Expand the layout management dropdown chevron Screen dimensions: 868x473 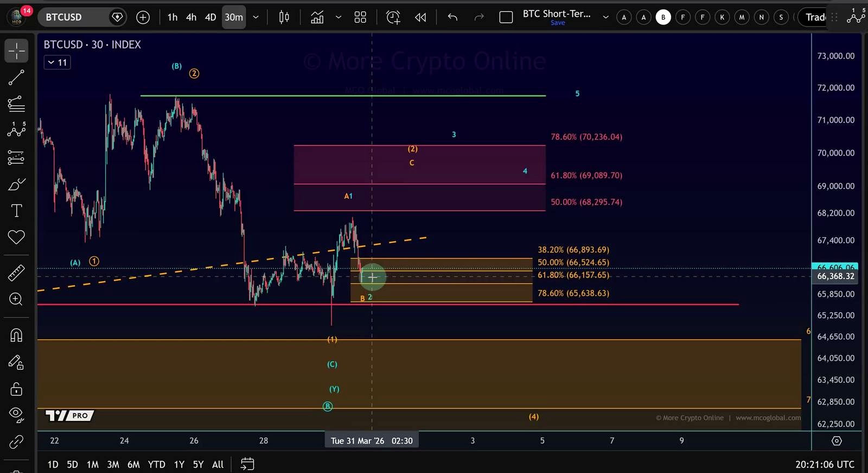point(605,17)
